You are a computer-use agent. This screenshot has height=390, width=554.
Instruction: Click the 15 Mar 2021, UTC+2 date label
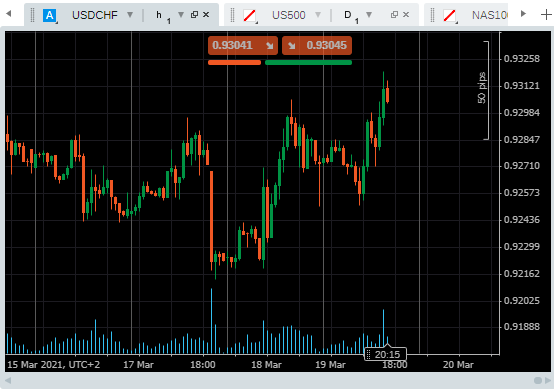(54, 365)
